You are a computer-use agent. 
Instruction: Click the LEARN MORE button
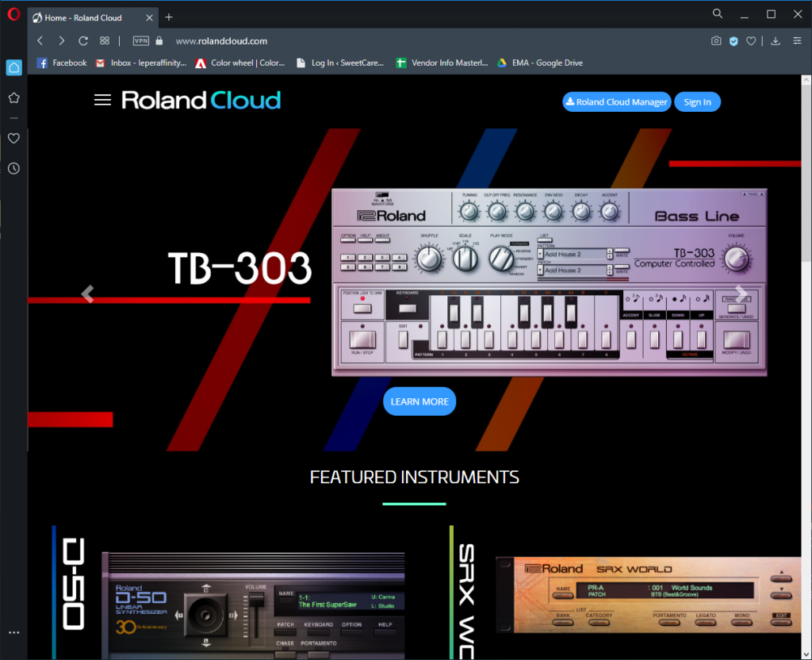pyautogui.click(x=419, y=401)
